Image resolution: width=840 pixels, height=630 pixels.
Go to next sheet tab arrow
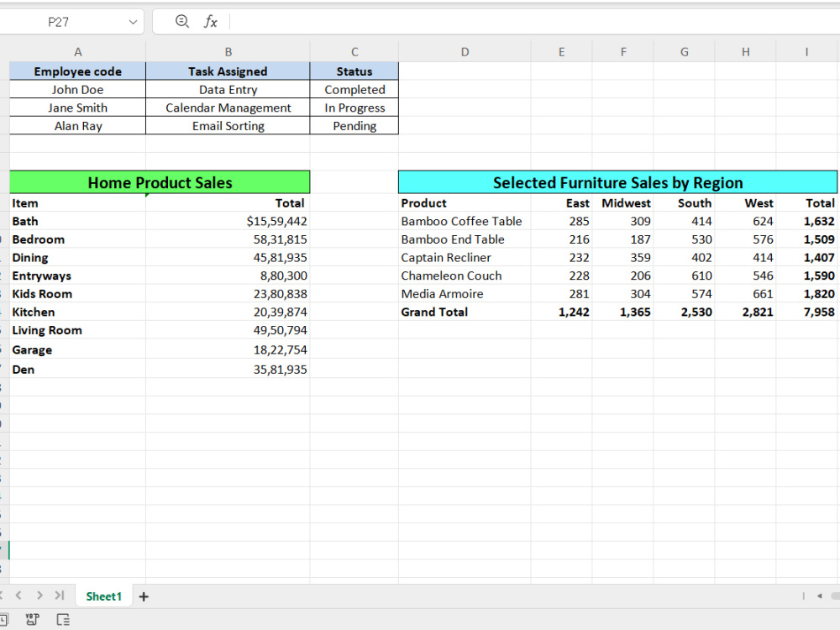click(39, 596)
